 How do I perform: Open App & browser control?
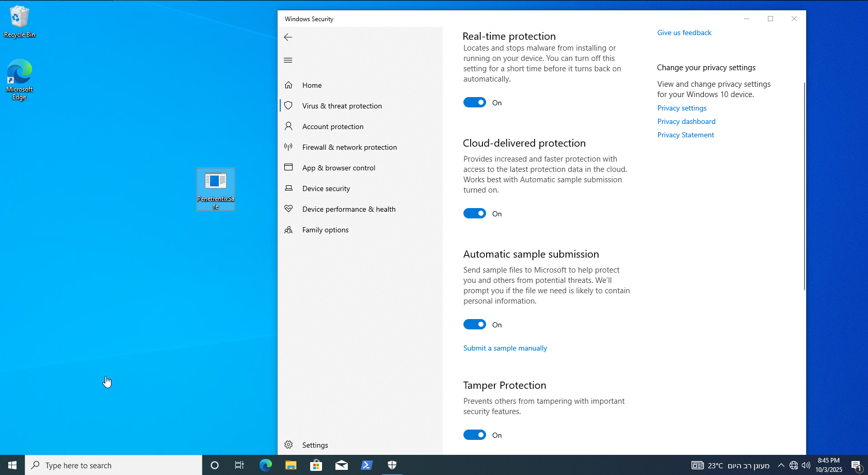(x=339, y=168)
